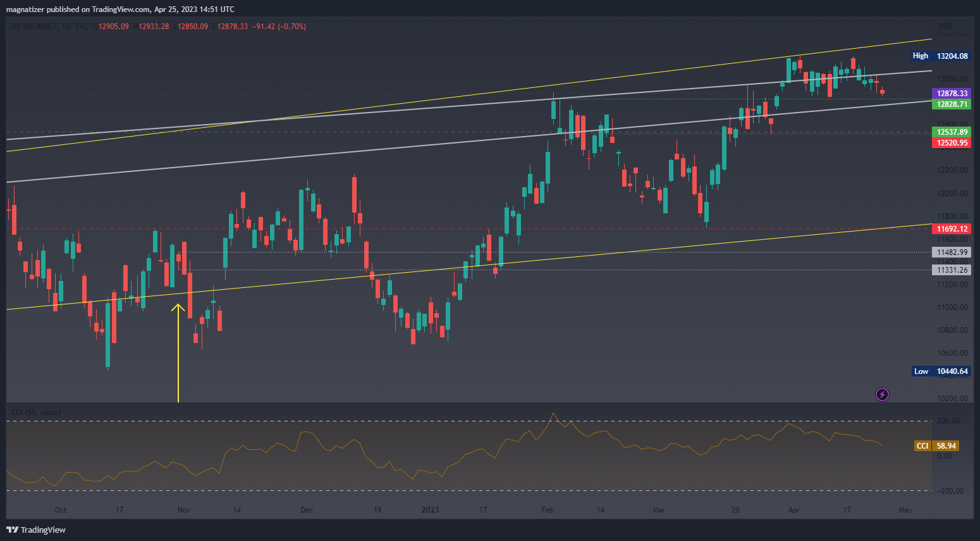Select the purple 12878.33 price label

pyautogui.click(x=952, y=94)
